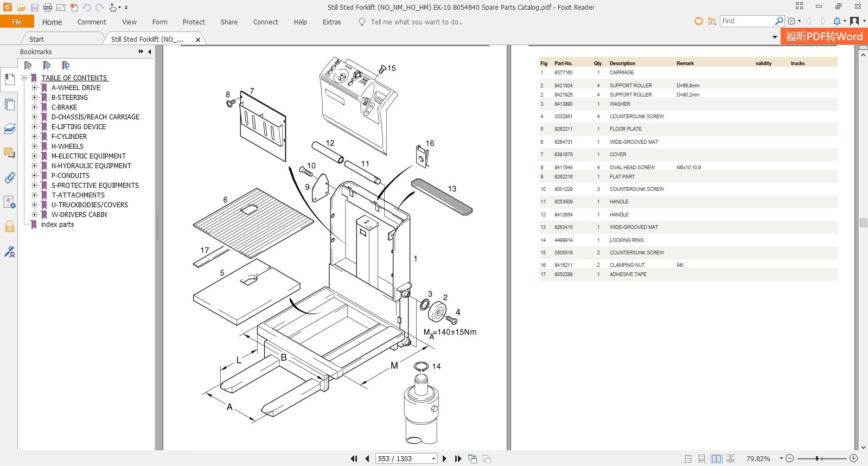The image size is (868, 466).
Task: Expand the E-LIFTING DEVICE bookmark
Action: coord(34,127)
